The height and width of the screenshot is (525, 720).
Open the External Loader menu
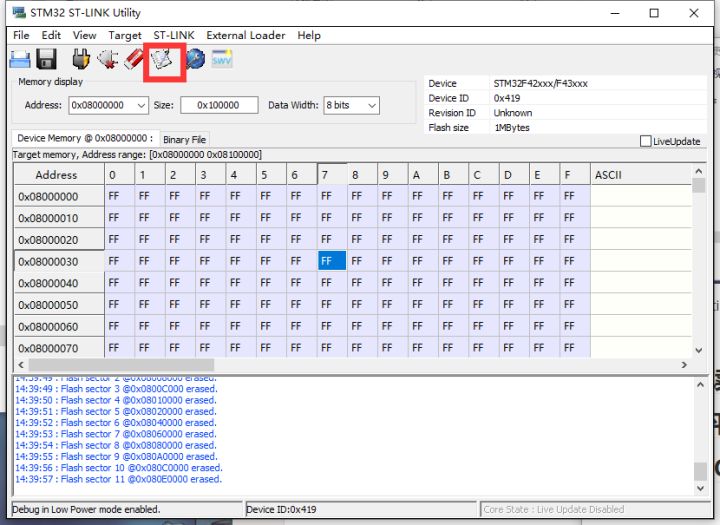246,35
